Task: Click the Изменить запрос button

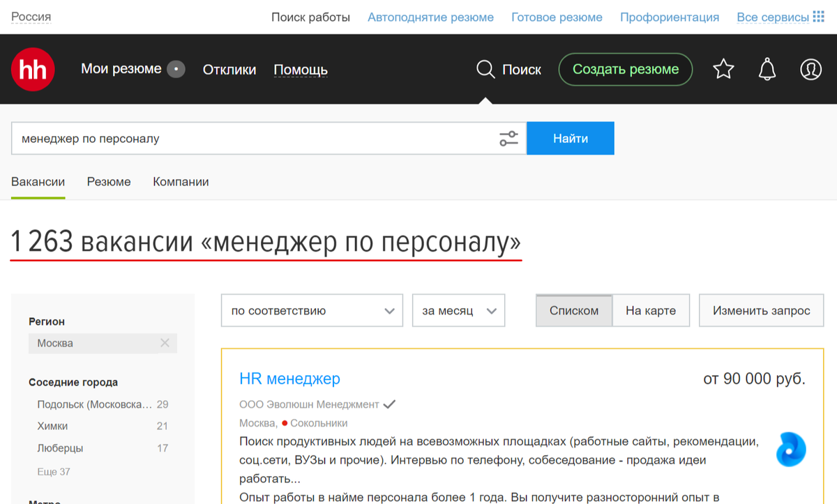Action: [x=762, y=310]
